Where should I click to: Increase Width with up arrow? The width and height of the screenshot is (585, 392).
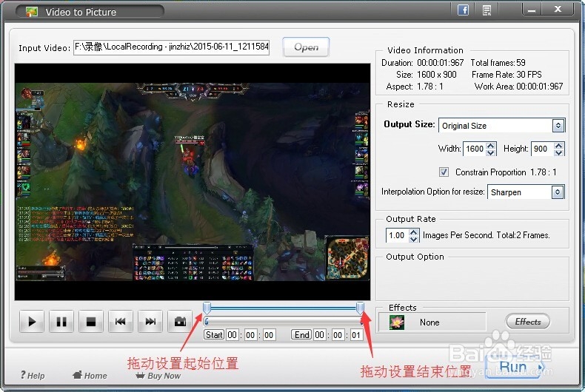[491, 145]
